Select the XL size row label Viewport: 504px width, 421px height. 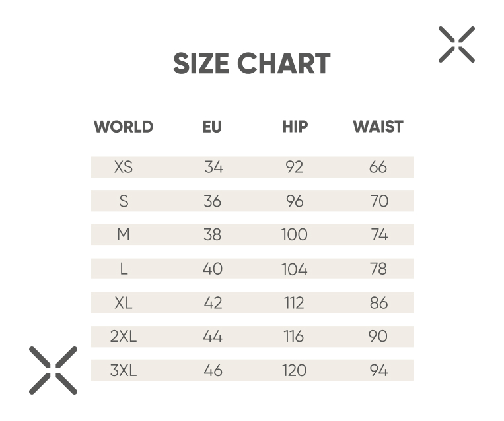point(124,303)
